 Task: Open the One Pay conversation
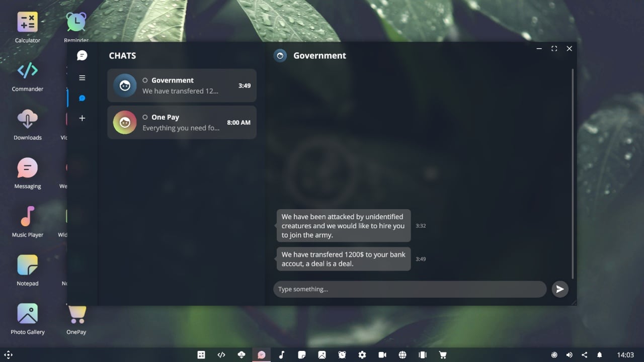182,122
